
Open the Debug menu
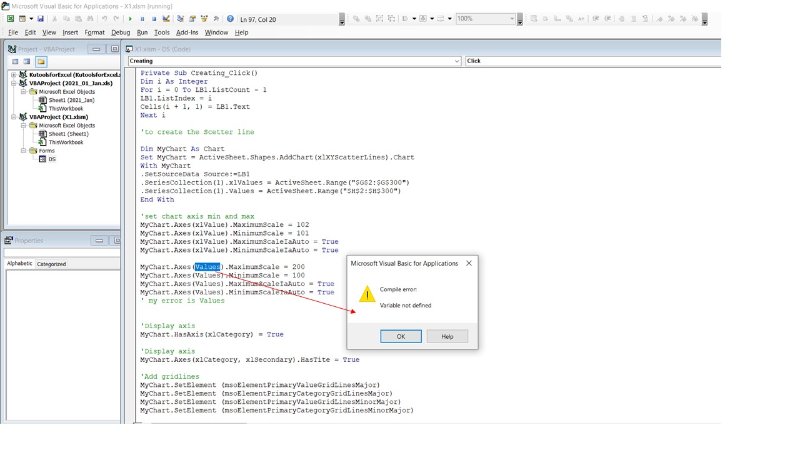120,32
